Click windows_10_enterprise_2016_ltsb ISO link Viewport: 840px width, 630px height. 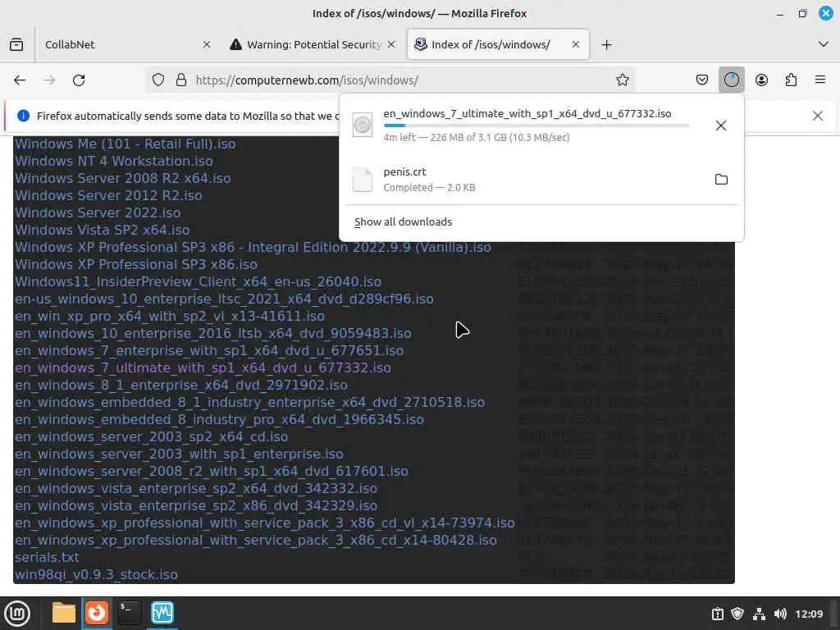pyautogui.click(x=213, y=333)
